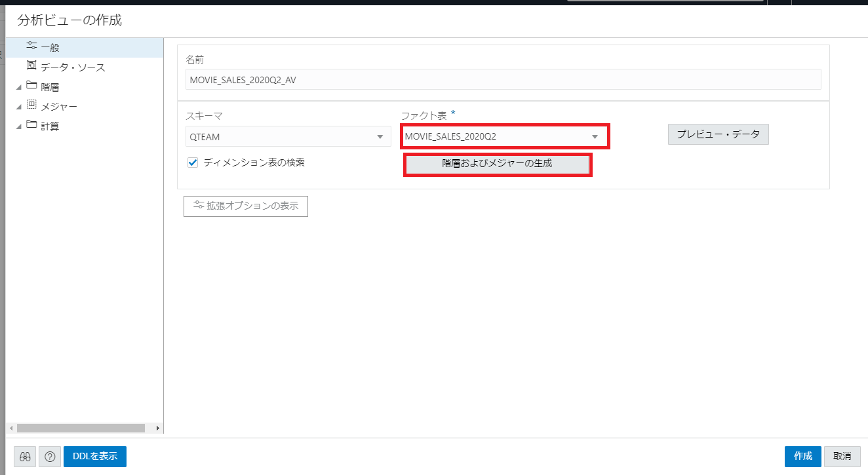Screen dimensions: 868x475
Task: Click the 一般 sliders icon in sidebar
Action: [32, 47]
